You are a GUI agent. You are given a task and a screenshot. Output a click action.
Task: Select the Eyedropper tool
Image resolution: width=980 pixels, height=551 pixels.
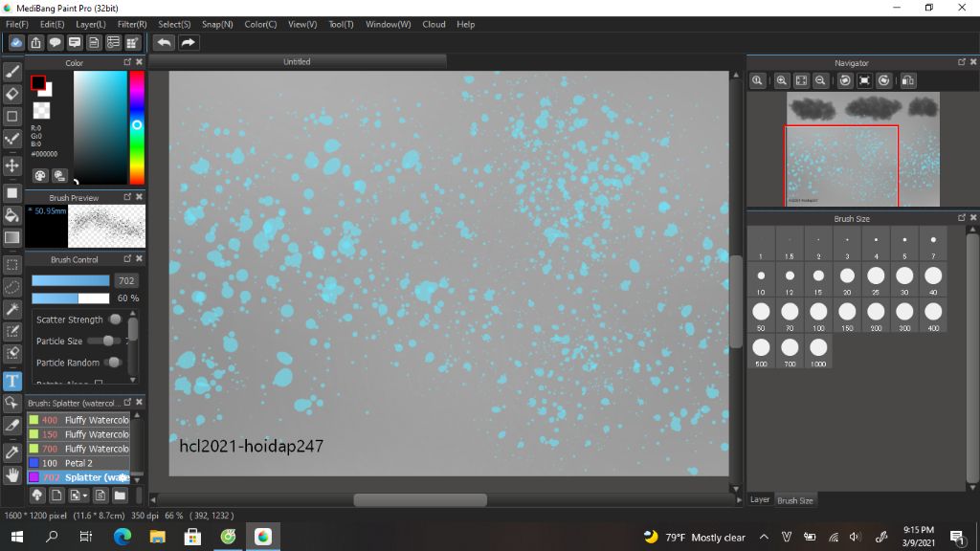click(x=11, y=452)
